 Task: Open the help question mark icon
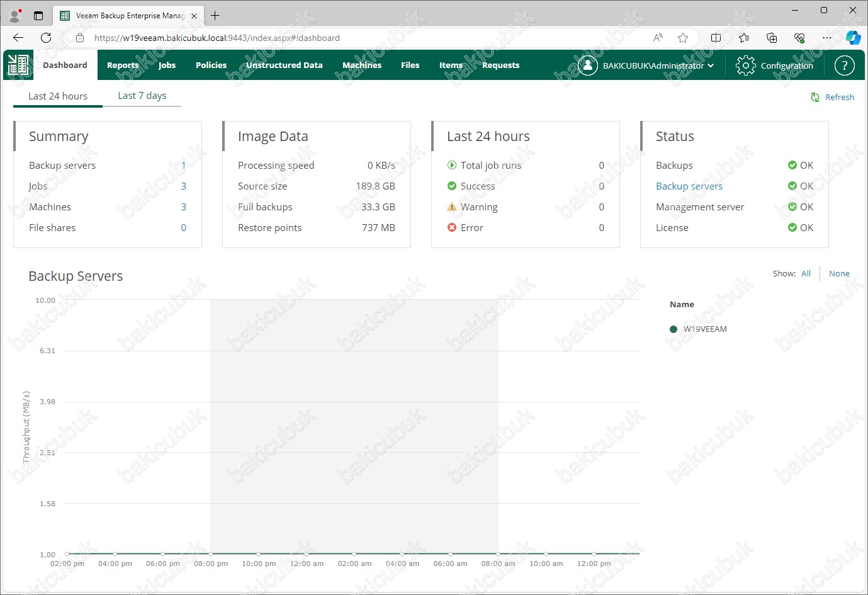[x=844, y=65]
